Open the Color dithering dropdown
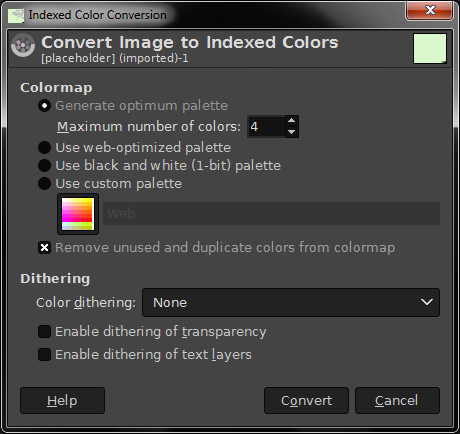460x434 pixels. click(x=291, y=303)
